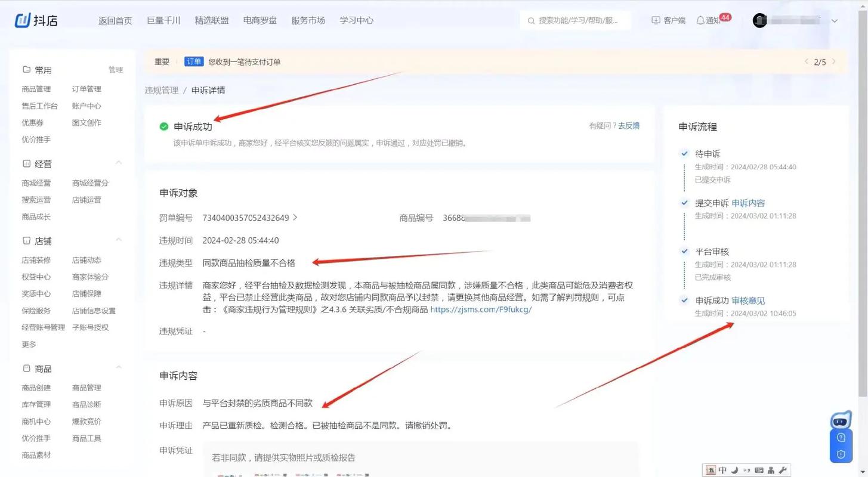
Task: Click the 抖店 logo icon
Action: (23, 20)
